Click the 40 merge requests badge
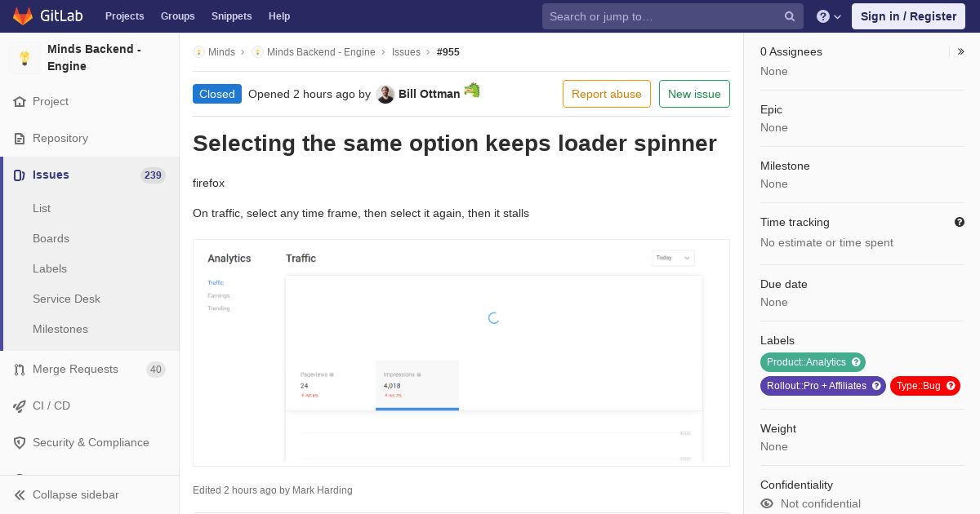The image size is (980, 514). 156,369
